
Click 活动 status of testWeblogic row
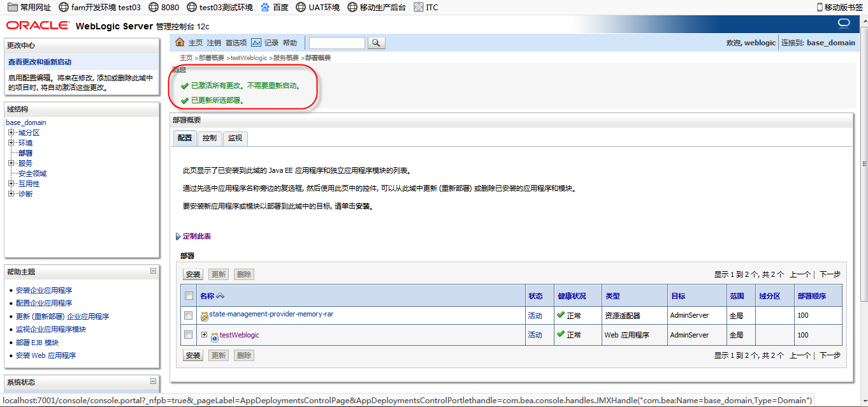pos(535,335)
